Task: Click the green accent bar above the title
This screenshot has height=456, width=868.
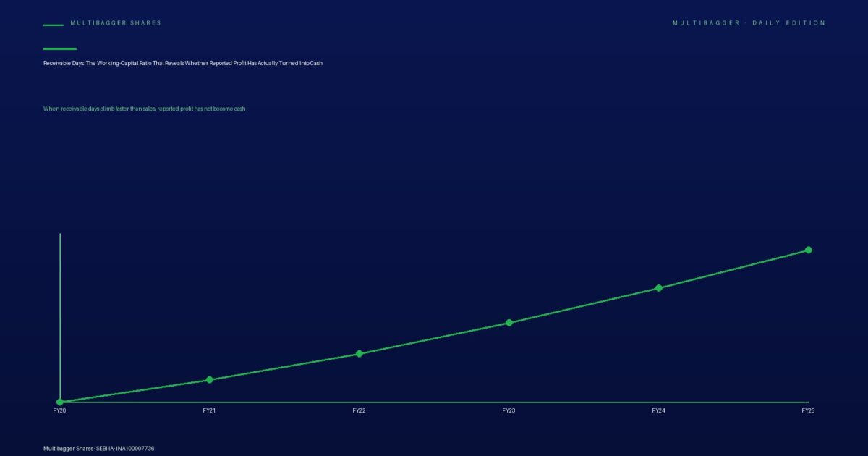Action: coord(60,48)
